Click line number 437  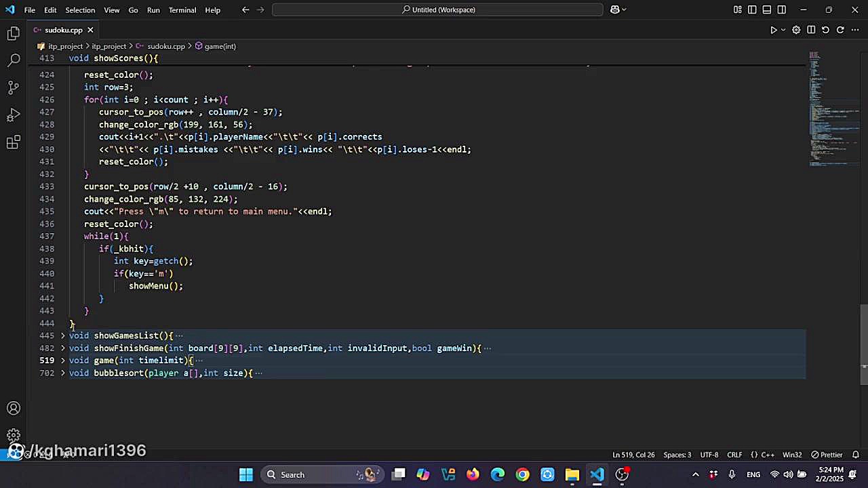coord(47,236)
